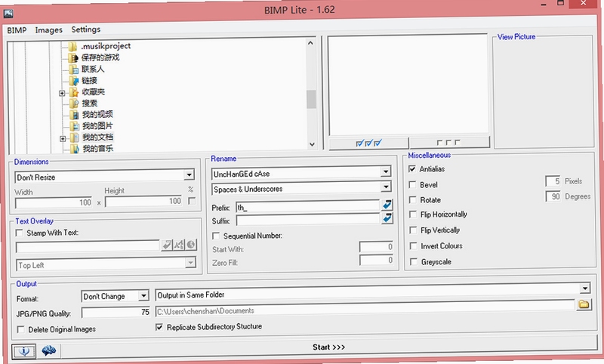Screen dimensions: 604x364
Task: Expand the 收藏夹 tree node
Action: point(62,93)
